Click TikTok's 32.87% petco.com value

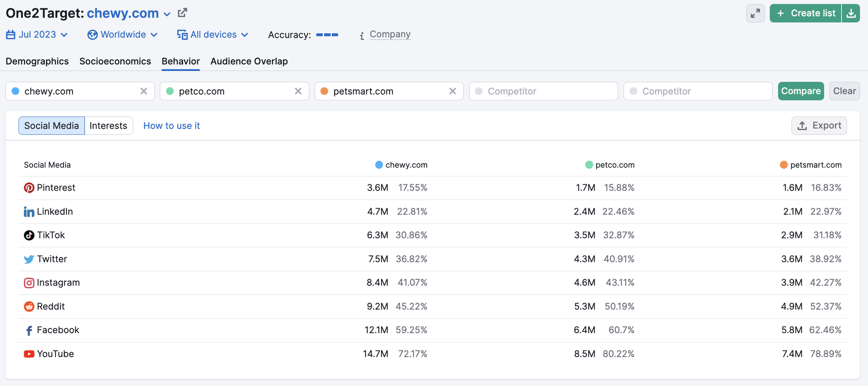click(618, 235)
